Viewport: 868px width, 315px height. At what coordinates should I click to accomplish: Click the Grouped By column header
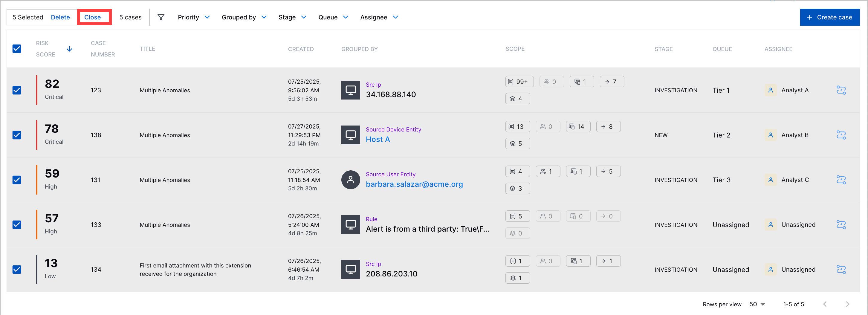[x=359, y=49]
